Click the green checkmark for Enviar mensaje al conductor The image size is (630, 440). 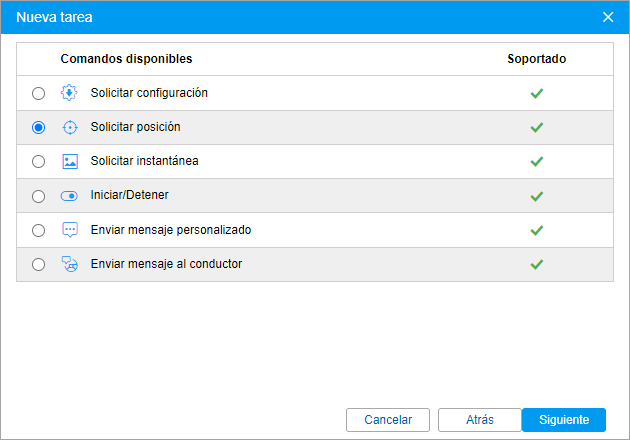536,264
